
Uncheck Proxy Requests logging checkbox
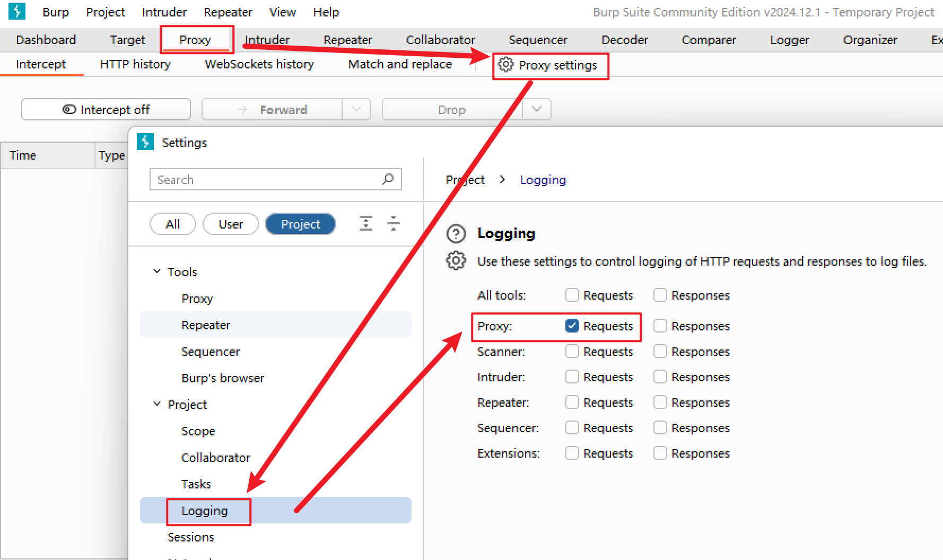[572, 326]
